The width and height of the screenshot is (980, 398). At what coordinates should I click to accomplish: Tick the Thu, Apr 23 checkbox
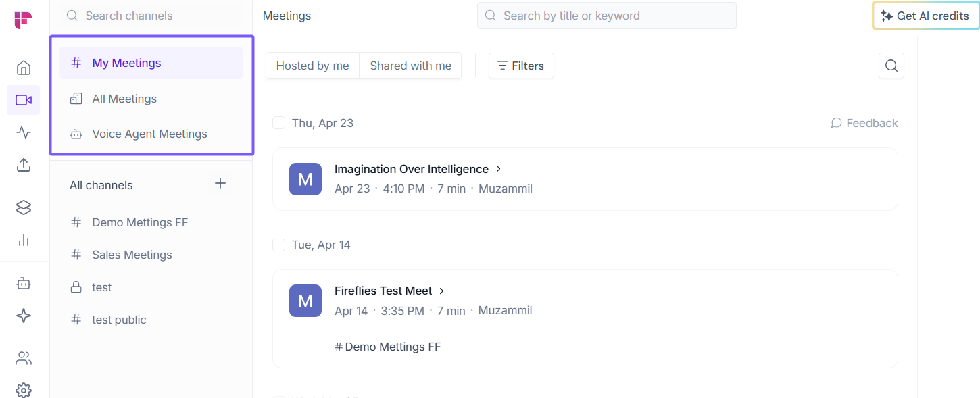278,123
